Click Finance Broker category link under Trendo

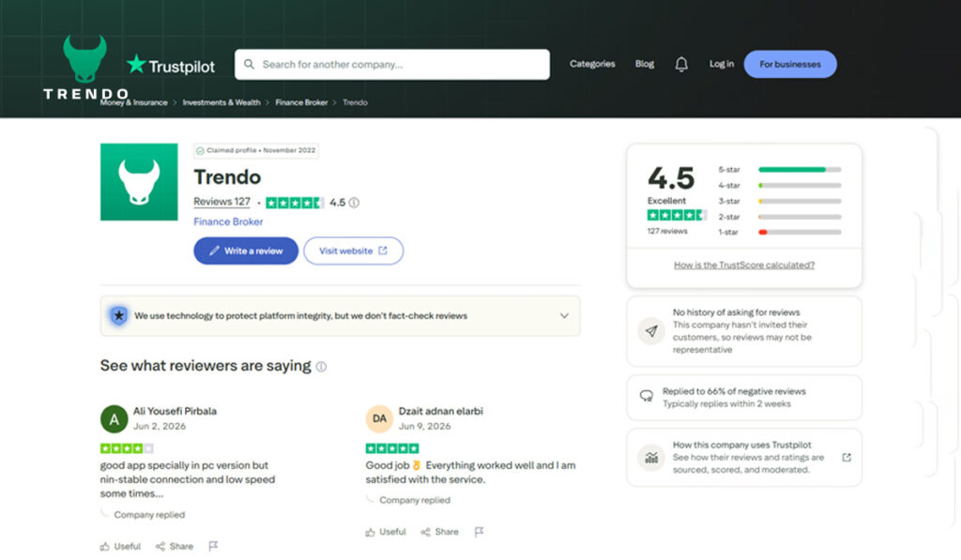(228, 221)
